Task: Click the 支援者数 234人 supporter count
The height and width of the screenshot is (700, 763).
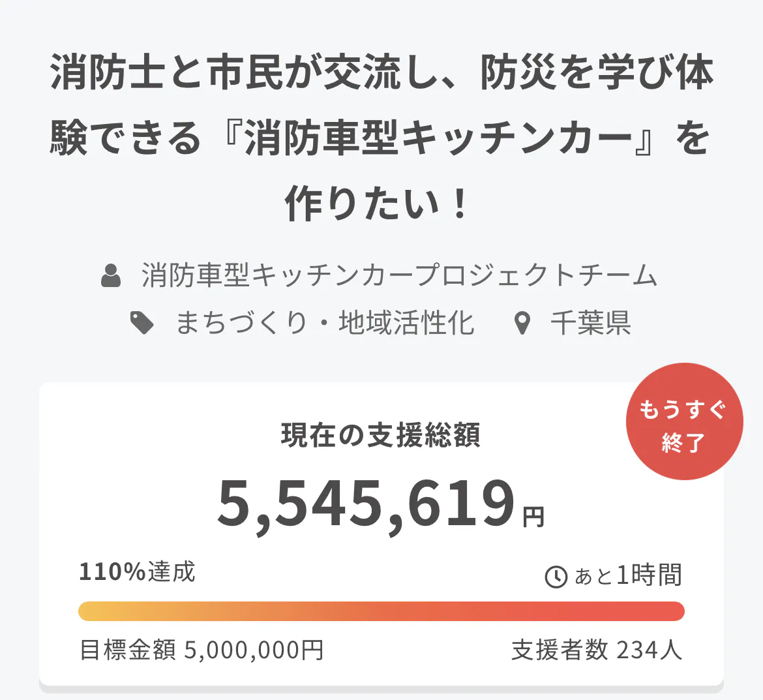Action: (597, 650)
